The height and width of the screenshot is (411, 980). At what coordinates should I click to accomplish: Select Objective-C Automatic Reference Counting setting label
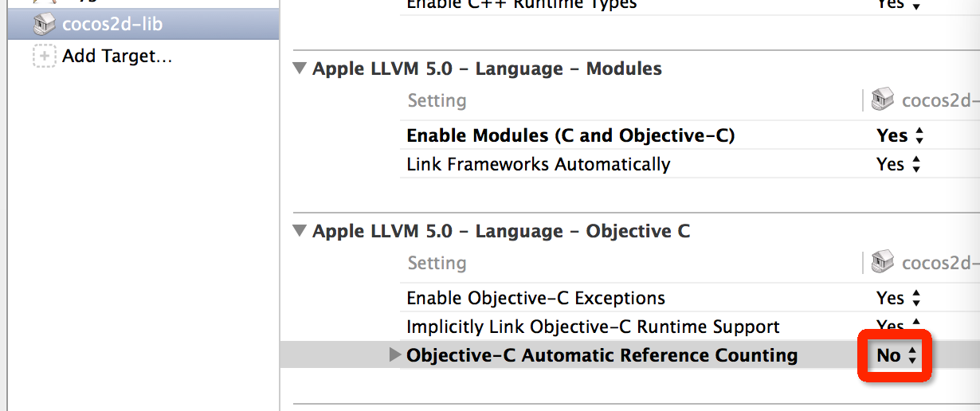(602, 355)
